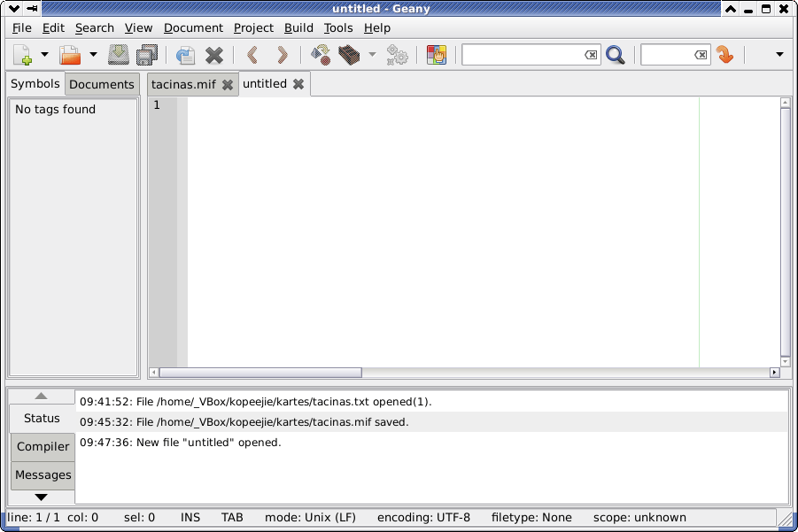This screenshot has height=532, width=798.
Task: Build the current file brick icon
Action: point(349,54)
